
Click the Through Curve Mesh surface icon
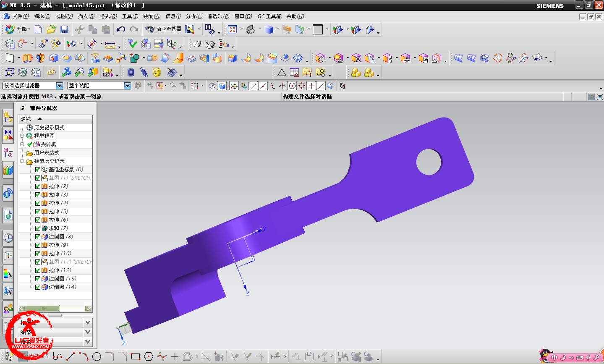(x=471, y=58)
